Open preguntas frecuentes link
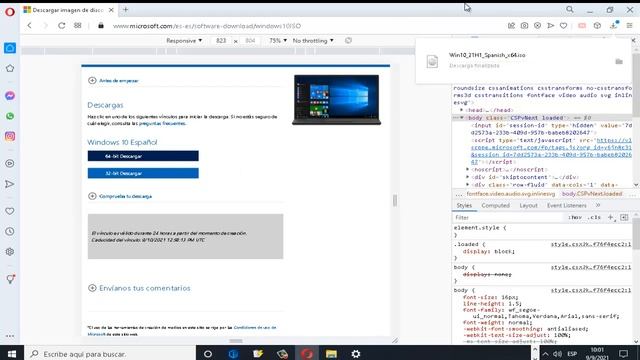Image resolution: width=640 pixels, height=360 pixels. (162, 123)
